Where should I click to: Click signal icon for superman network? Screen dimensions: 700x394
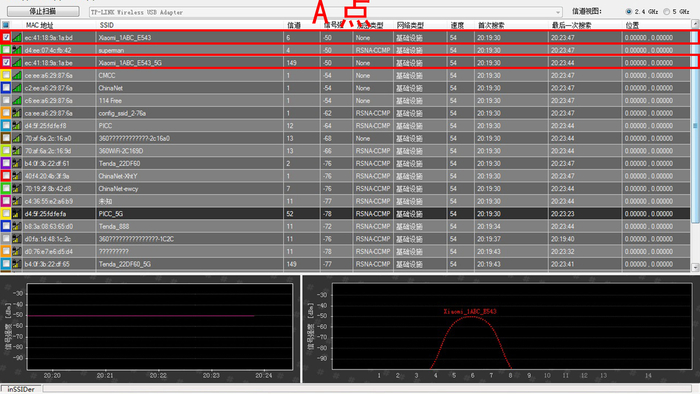pyautogui.click(x=17, y=50)
